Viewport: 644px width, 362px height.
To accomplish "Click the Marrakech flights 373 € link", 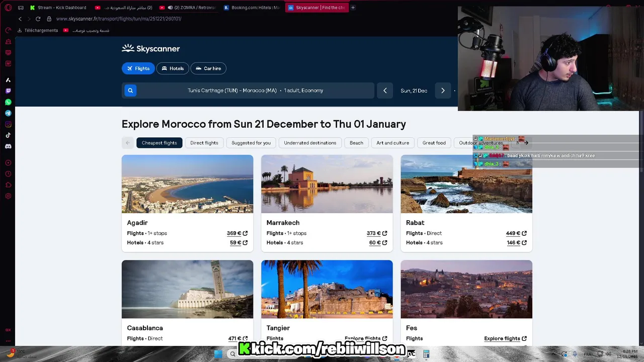I will (377, 233).
